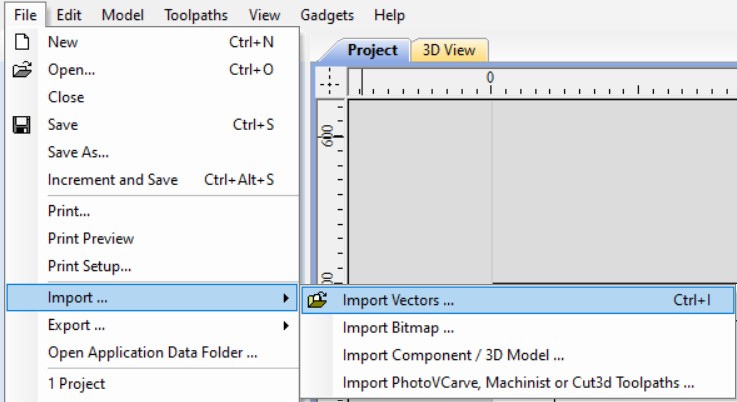Open the Edit menu
The image size is (737, 402).
click(x=69, y=15)
